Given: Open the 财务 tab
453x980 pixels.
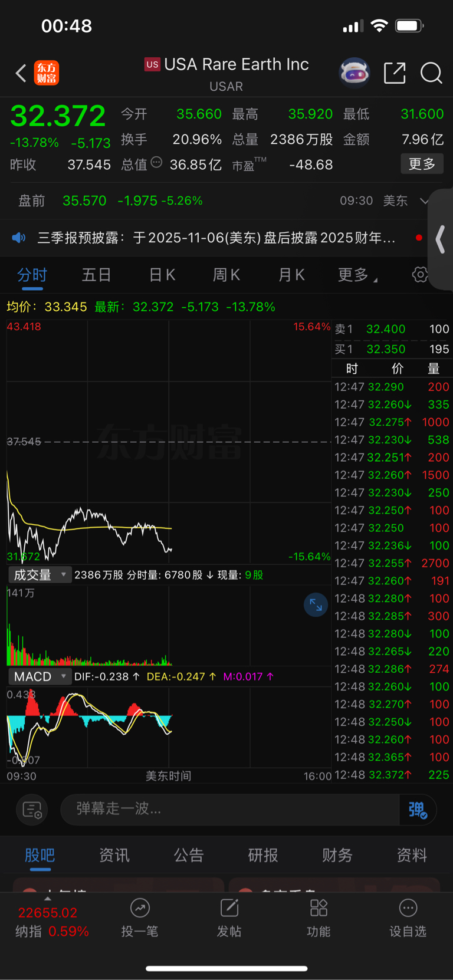Looking at the screenshot, I should (337, 855).
